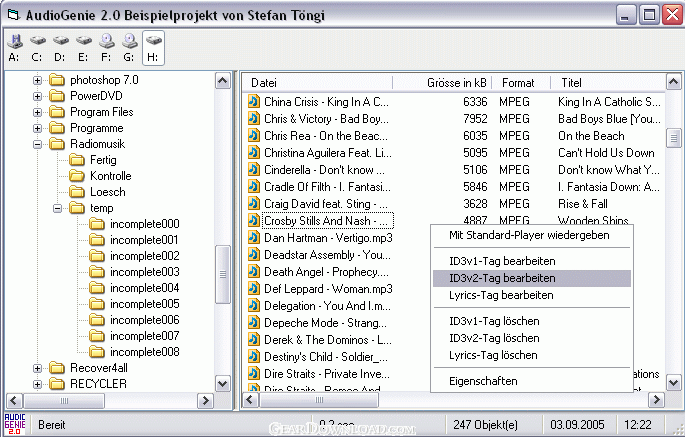Click the Dan Hartman file icon
685x437 pixels.
tap(253, 238)
